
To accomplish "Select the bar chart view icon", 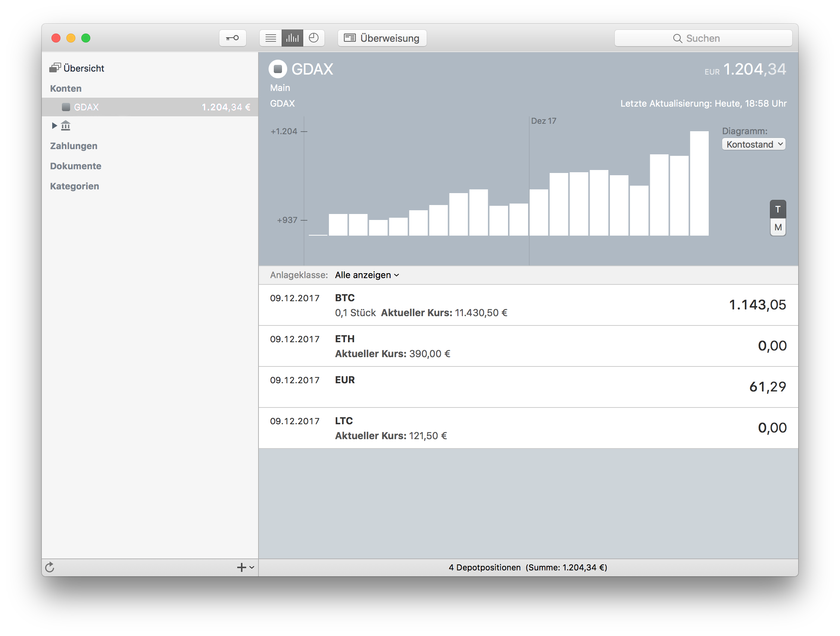I will point(292,38).
